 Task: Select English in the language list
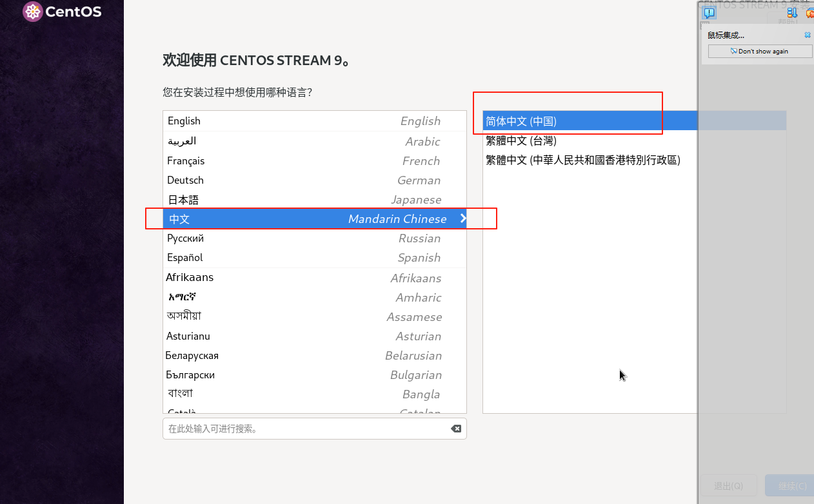[315, 121]
